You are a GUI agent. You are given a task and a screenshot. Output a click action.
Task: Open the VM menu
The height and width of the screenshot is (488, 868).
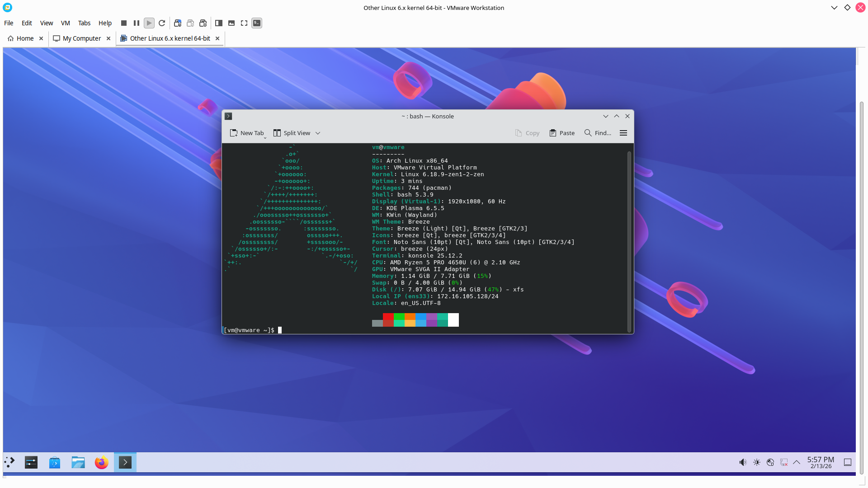pos(65,23)
